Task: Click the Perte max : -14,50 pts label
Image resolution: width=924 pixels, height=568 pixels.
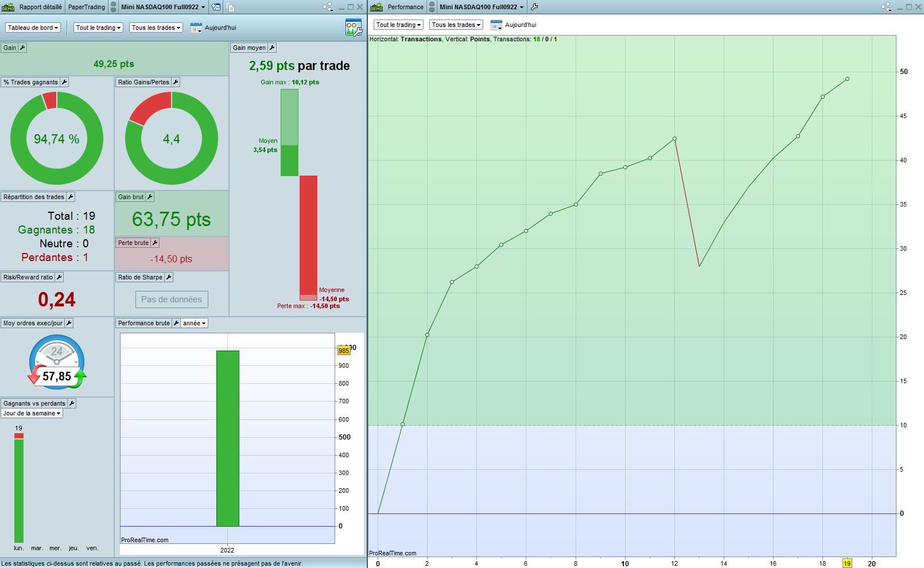Action: tap(308, 306)
